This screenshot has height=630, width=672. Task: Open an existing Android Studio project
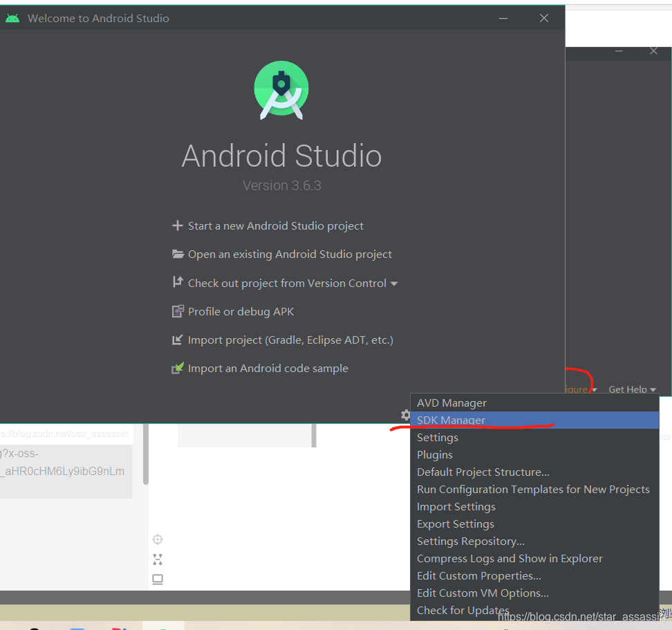290,254
